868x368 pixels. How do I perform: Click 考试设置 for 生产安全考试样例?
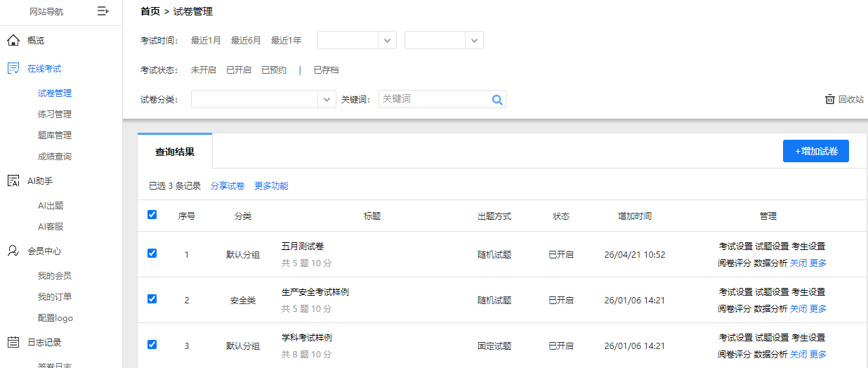(x=735, y=292)
